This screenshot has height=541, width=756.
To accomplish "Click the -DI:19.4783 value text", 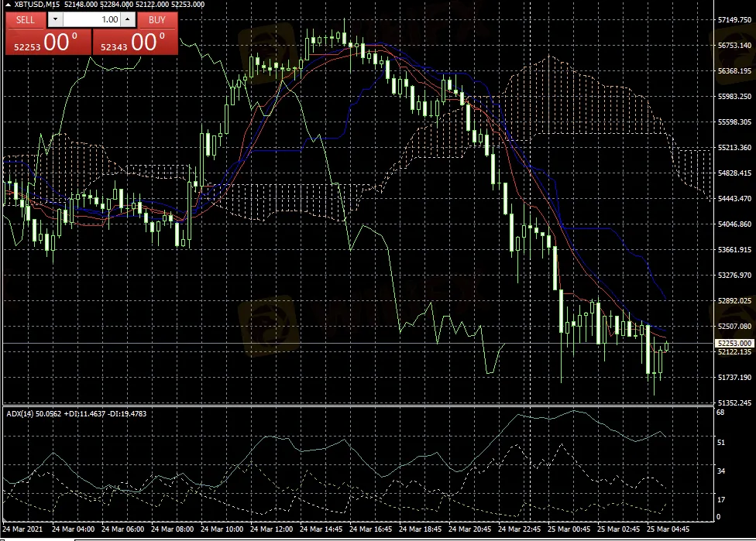I will click(126, 413).
